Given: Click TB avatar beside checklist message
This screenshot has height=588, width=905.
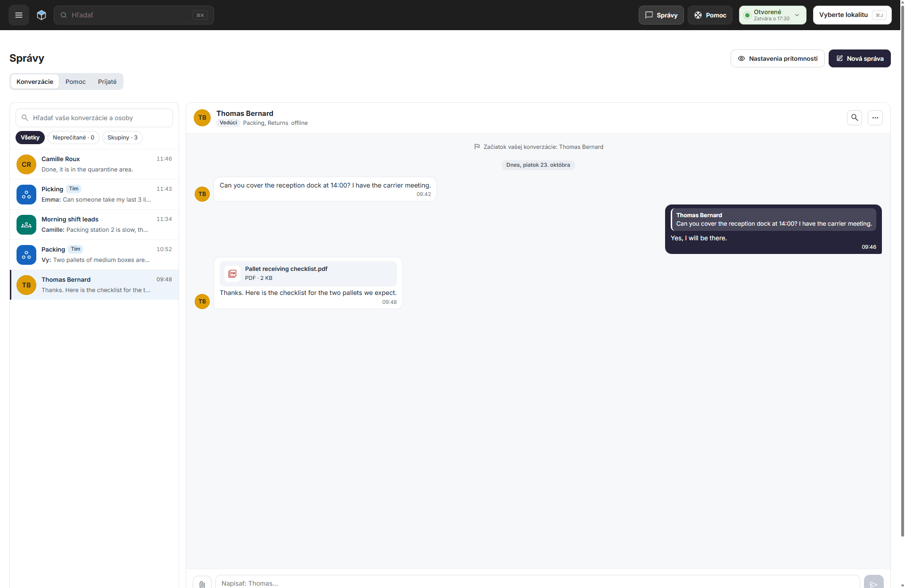Looking at the screenshot, I should 202,302.
